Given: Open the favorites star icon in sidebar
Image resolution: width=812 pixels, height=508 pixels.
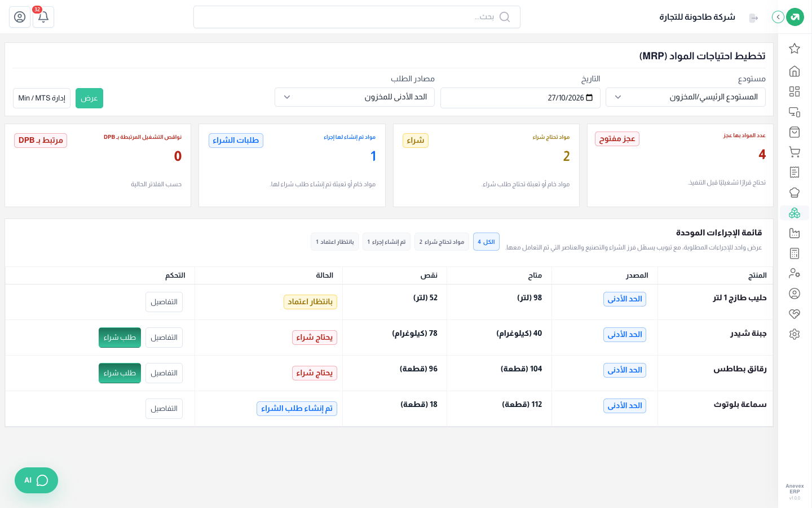Looking at the screenshot, I should [x=795, y=49].
